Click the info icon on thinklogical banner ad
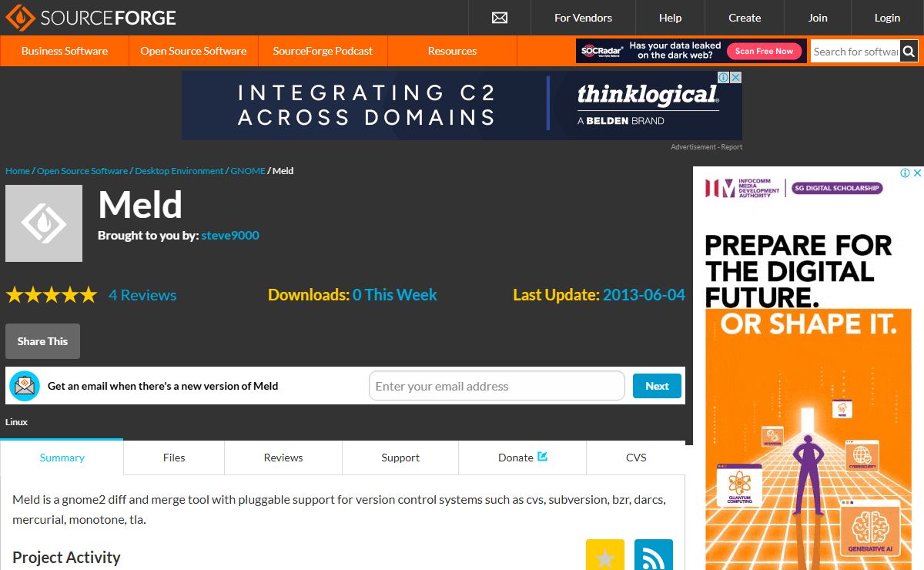 pyautogui.click(x=724, y=77)
